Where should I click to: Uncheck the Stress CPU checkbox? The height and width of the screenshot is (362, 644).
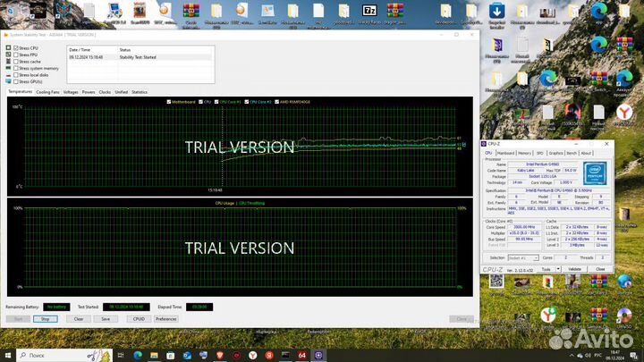[15, 48]
